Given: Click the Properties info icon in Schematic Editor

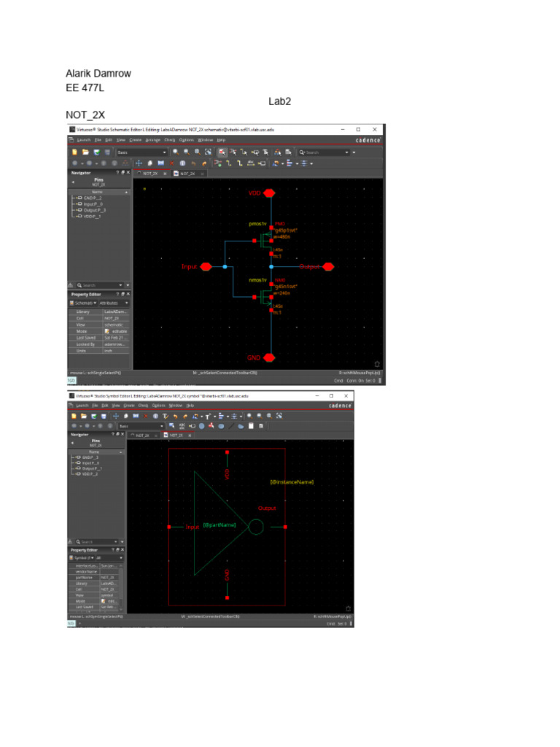Looking at the screenshot, I should 182,163.
